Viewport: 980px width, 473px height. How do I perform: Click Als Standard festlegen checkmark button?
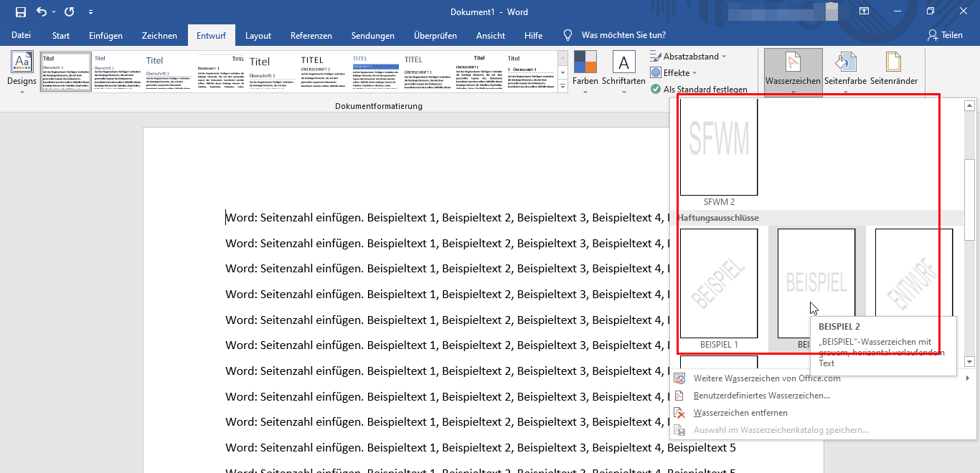pyautogui.click(x=699, y=90)
